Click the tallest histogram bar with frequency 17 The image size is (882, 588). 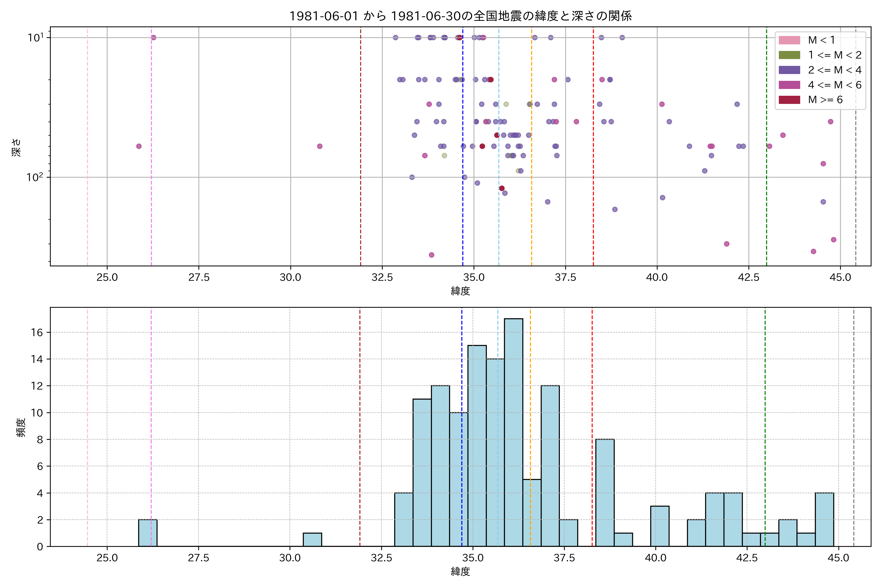513,432
